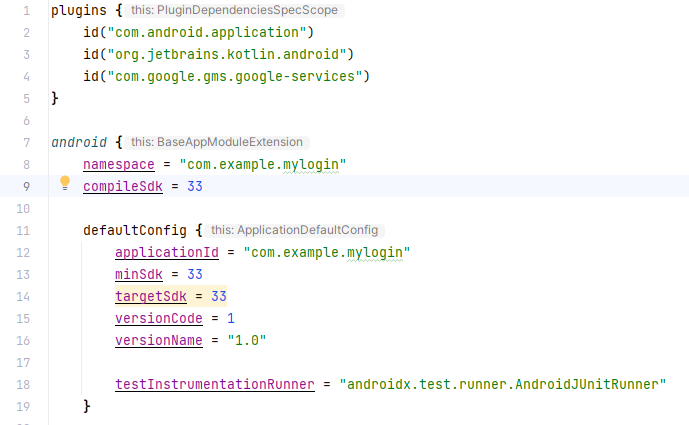Click line number 19 in gutter
Image resolution: width=689 pixels, height=425 pixels.
point(23,406)
